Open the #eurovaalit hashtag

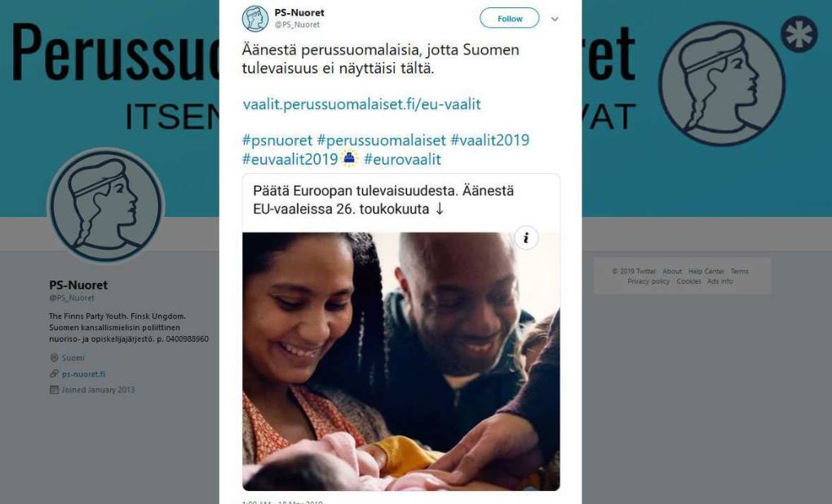tap(402, 159)
